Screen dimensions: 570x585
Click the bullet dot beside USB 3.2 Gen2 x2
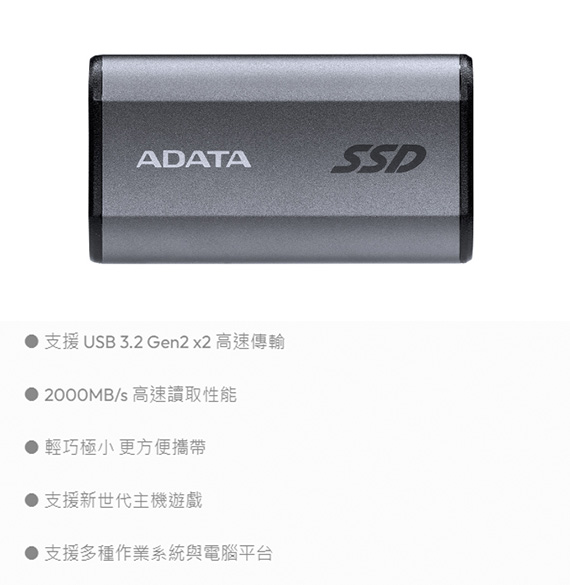[32, 341]
